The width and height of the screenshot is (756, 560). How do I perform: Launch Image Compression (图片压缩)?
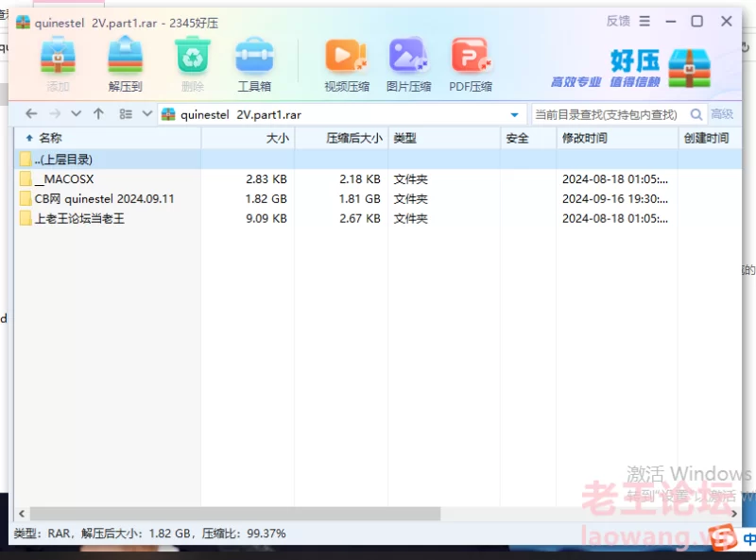pyautogui.click(x=408, y=57)
